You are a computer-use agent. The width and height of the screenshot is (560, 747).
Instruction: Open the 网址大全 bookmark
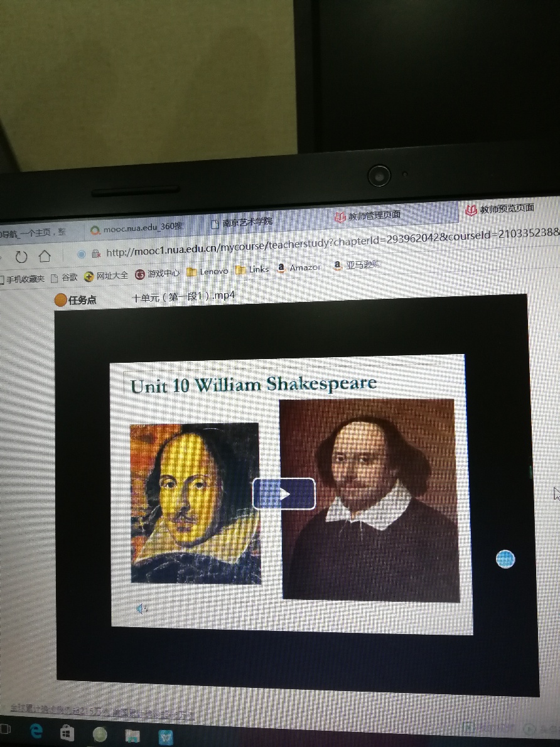[106, 276]
